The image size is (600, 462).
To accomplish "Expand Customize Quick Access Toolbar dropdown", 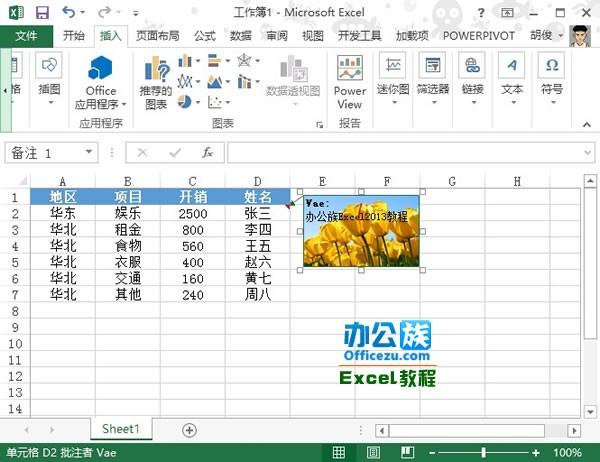I will click(135, 13).
